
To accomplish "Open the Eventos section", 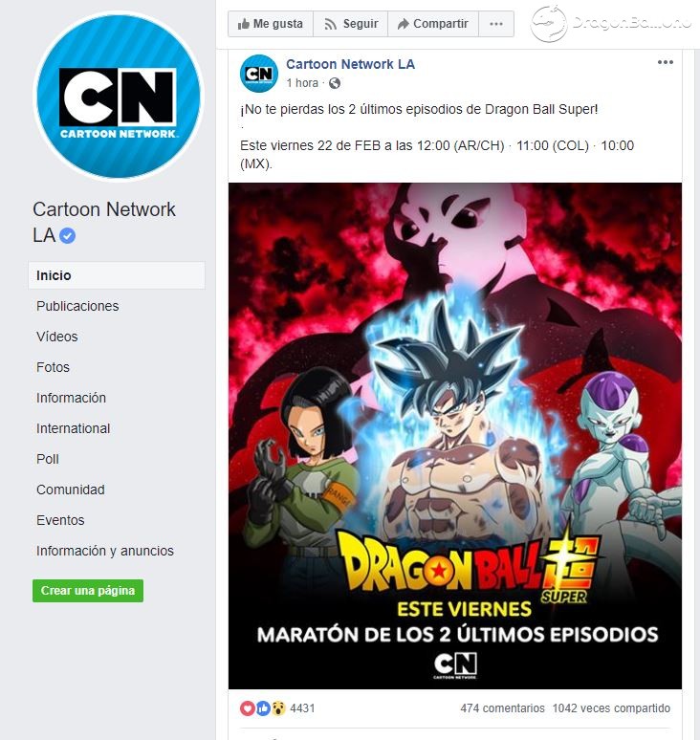I will 60,520.
